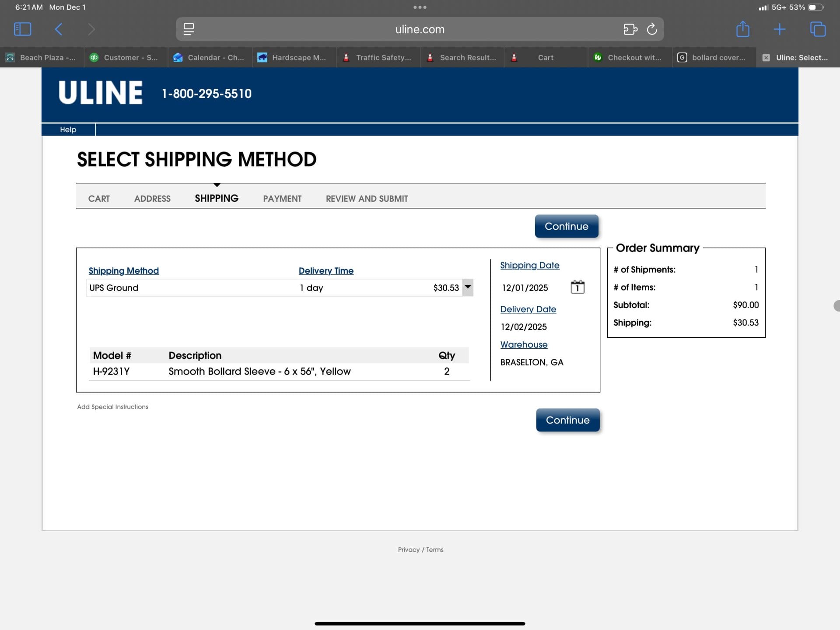
Task: Expand the UPS Ground shipping method dropdown
Action: (x=468, y=287)
